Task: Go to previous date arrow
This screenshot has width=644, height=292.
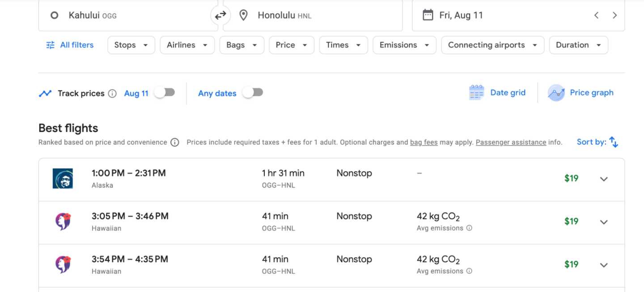Action: tap(596, 15)
